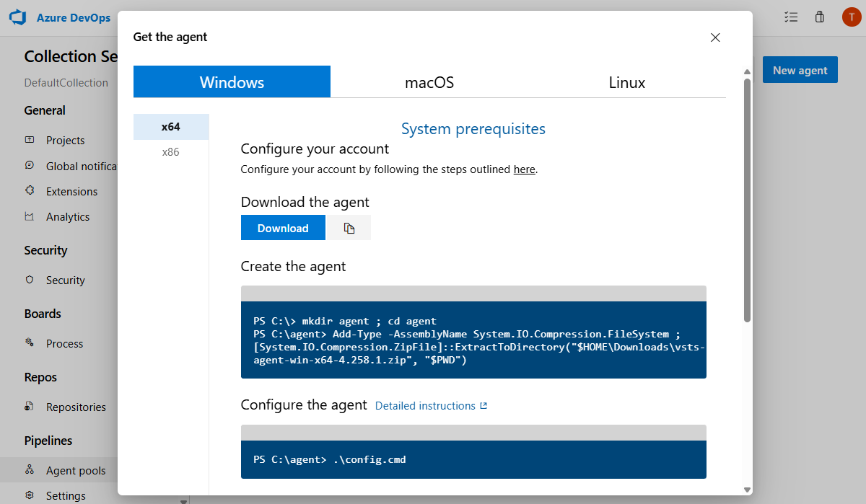Image resolution: width=866 pixels, height=504 pixels.
Task: Open Repositories under Repos
Action: 76,407
